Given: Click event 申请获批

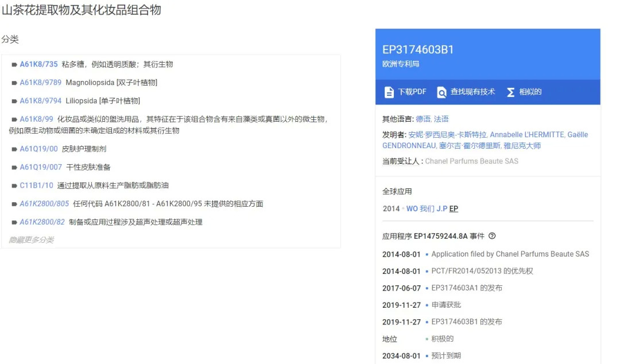Looking at the screenshot, I should point(446,305).
